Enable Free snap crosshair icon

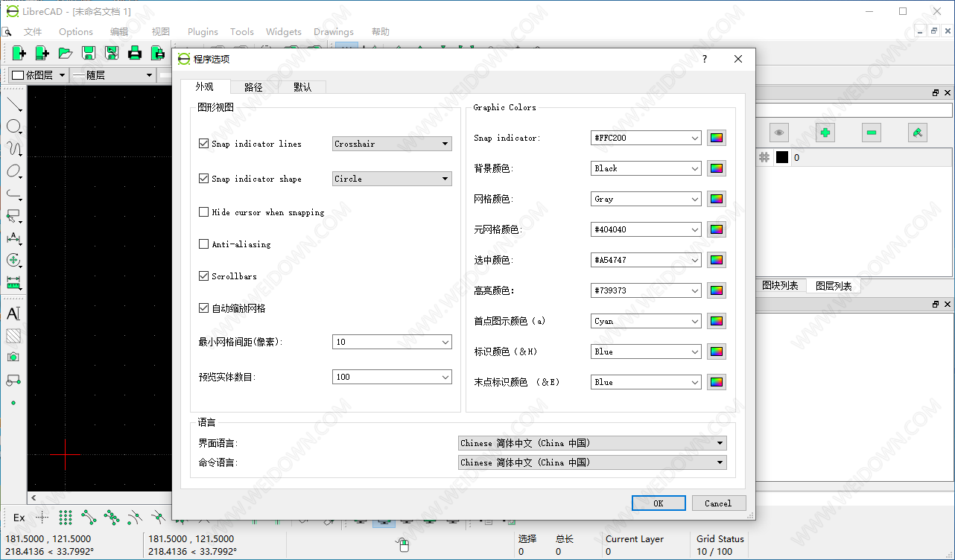pyautogui.click(x=42, y=518)
